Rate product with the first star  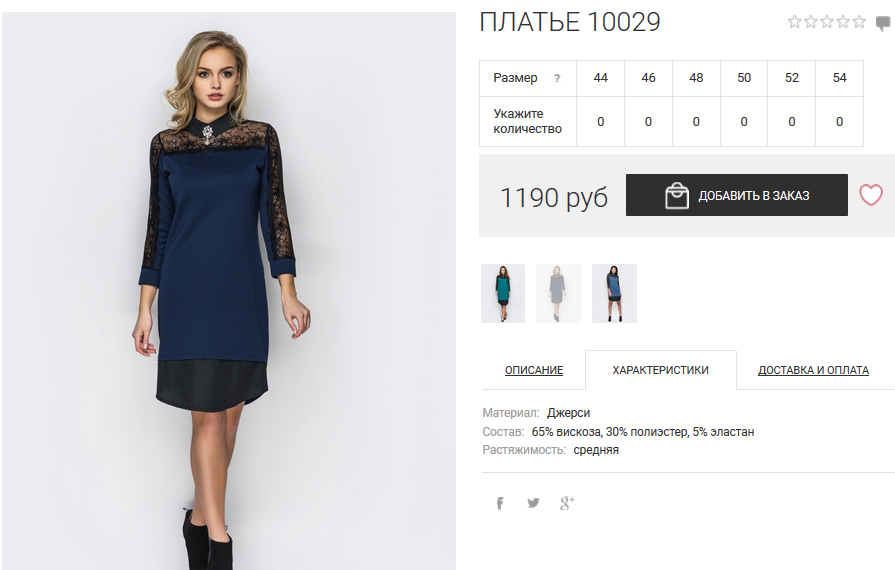tap(795, 22)
